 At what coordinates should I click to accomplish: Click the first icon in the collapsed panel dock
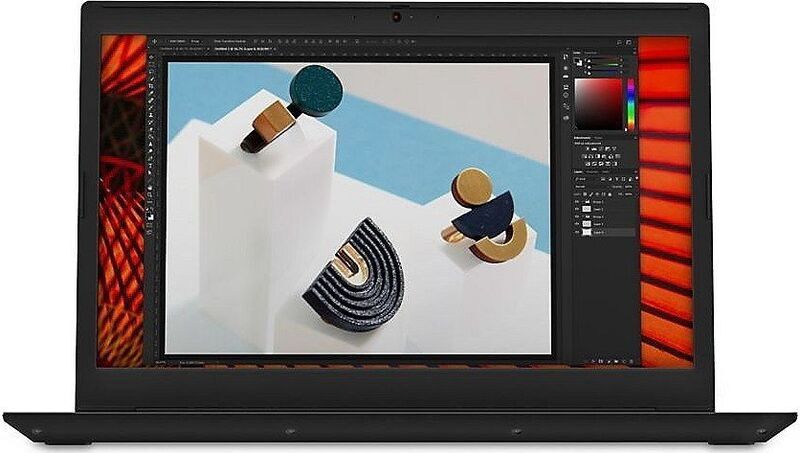565,57
